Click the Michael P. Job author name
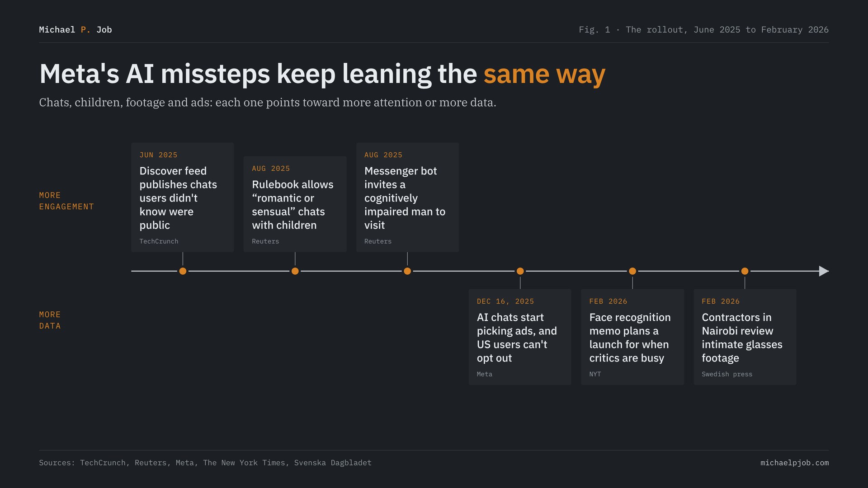Image resolution: width=868 pixels, height=488 pixels. pyautogui.click(x=75, y=30)
